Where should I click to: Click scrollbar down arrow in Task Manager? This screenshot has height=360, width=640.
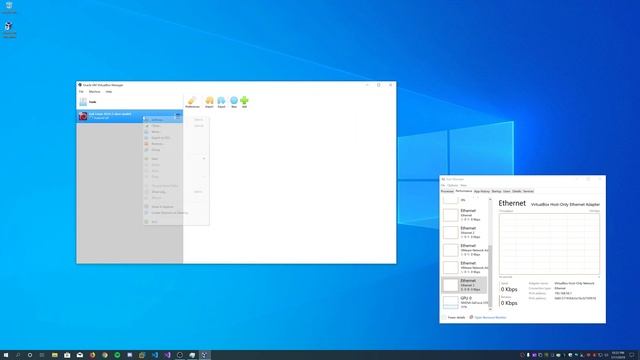490,309
